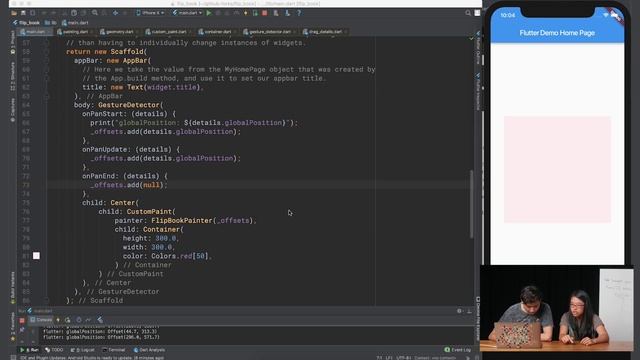Click the Open folder toolbar icon

click(14, 13)
